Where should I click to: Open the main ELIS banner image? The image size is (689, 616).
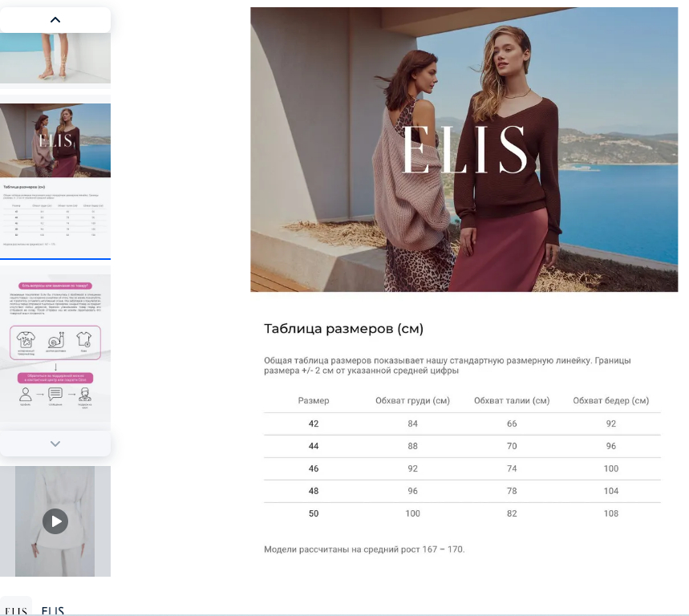464,149
